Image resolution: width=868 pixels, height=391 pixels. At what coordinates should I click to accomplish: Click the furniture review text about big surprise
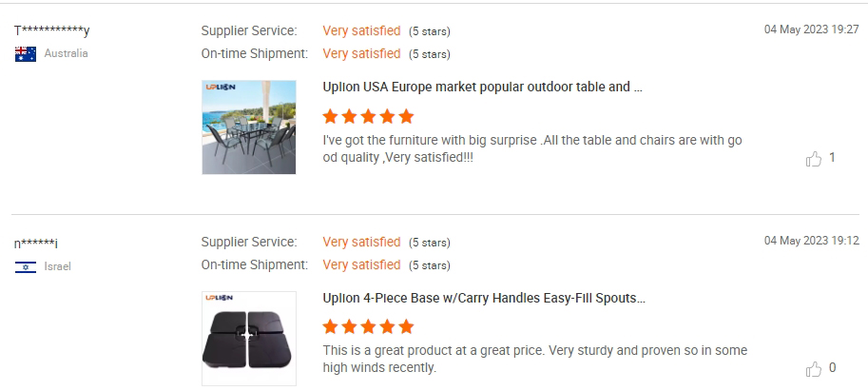532,148
